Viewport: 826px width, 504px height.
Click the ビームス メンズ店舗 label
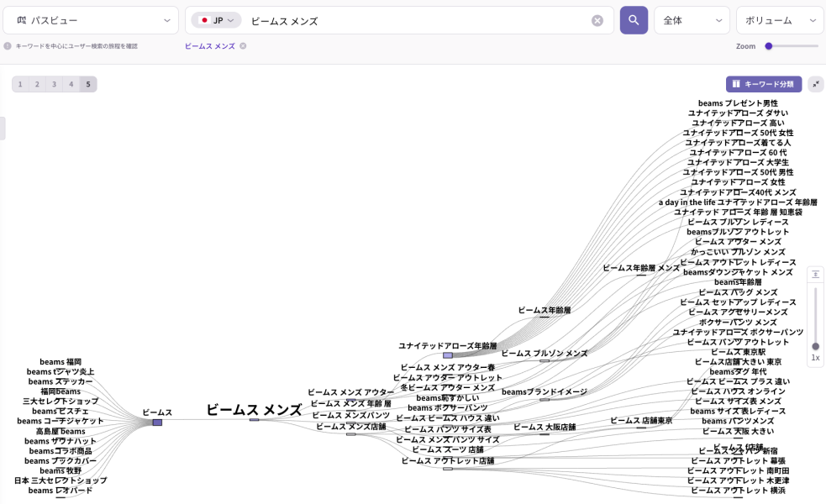[x=351, y=427]
